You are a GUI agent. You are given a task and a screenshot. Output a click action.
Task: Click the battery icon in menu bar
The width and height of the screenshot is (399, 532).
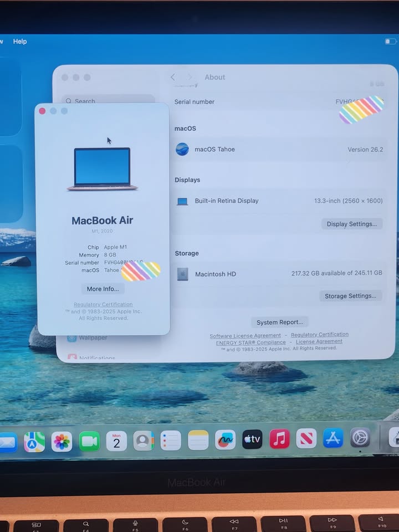pyautogui.click(x=391, y=42)
